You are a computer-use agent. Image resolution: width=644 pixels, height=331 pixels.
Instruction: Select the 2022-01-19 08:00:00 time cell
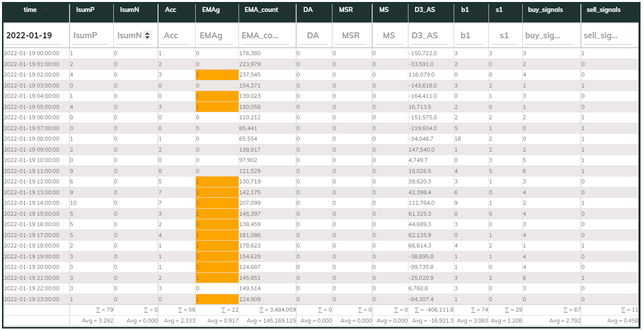[36, 139]
